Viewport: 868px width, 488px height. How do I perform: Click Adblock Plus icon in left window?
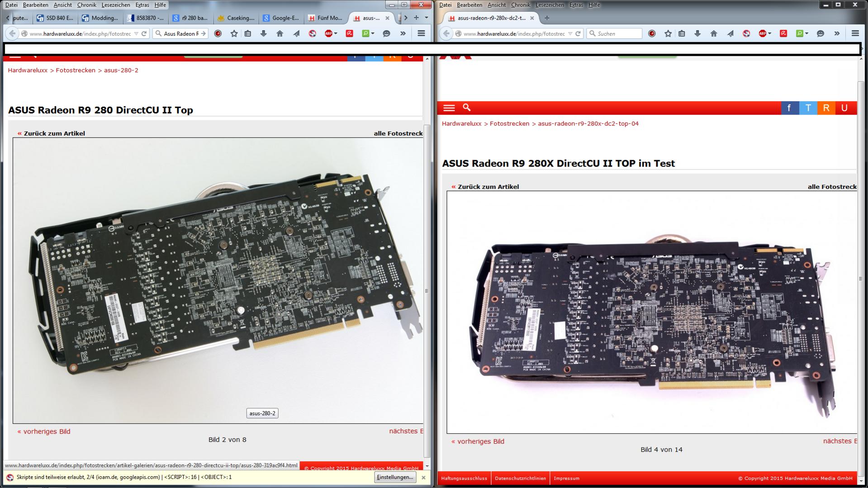328,33
